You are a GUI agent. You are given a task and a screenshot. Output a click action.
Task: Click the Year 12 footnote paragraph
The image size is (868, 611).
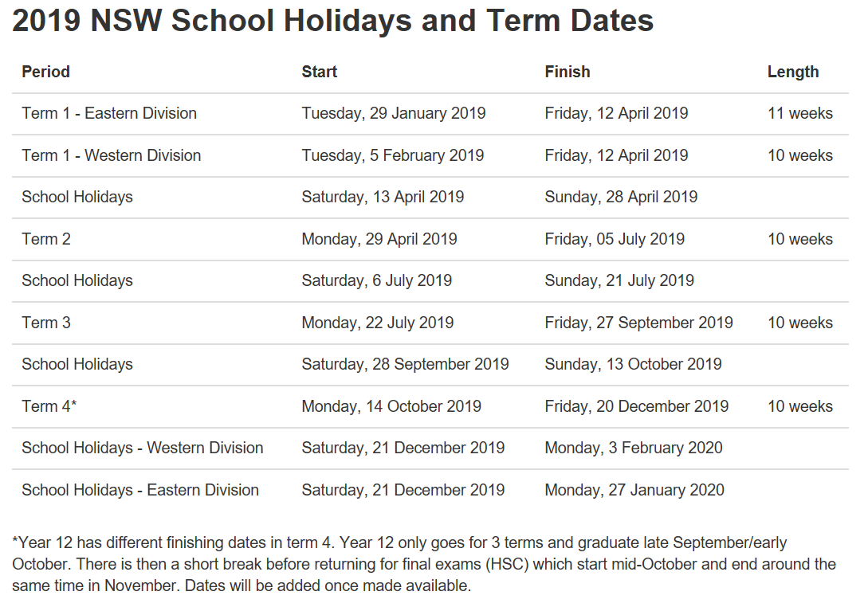tap(424, 564)
